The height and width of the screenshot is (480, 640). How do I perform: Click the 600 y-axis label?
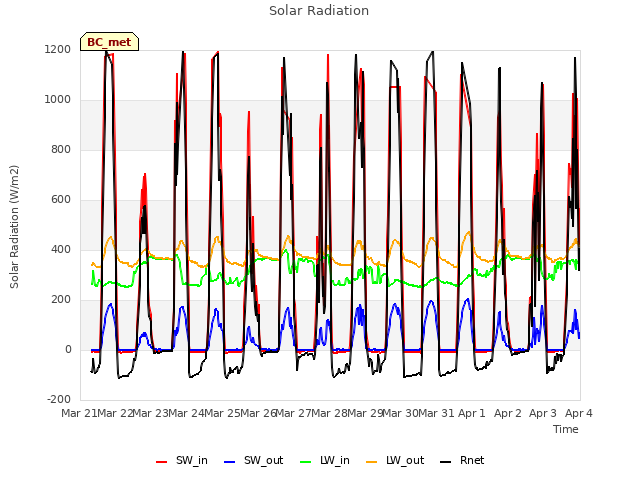click(x=61, y=200)
